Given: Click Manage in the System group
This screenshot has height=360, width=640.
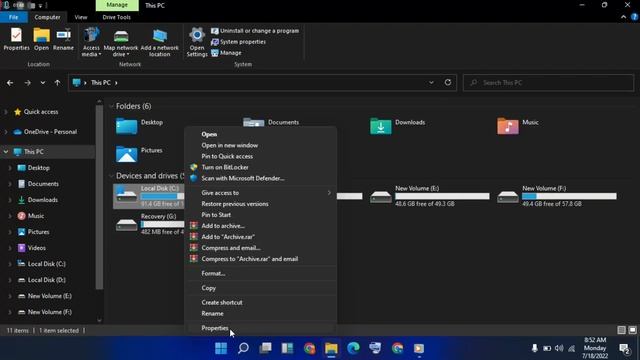Looking at the screenshot, I should [x=226, y=53].
